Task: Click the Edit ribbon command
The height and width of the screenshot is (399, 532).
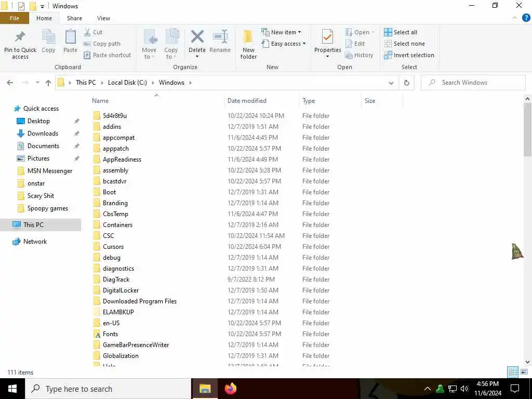Action: (355, 44)
